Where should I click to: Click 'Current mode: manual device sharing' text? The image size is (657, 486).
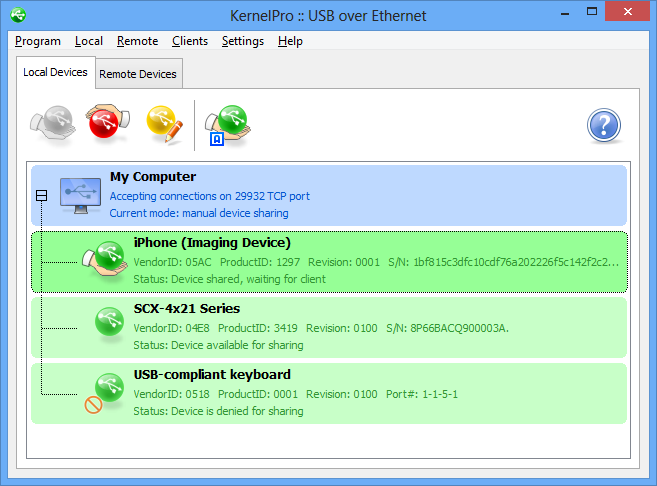(199, 213)
